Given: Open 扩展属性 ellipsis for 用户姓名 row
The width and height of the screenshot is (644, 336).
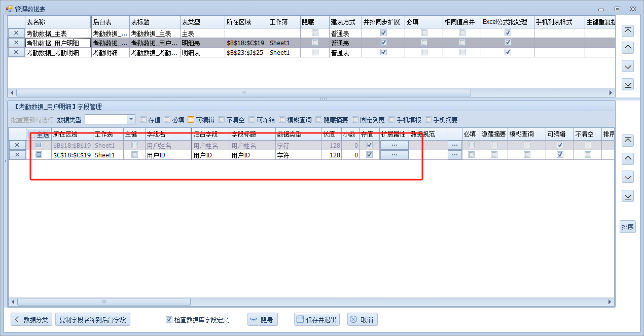Looking at the screenshot, I should (x=394, y=145).
